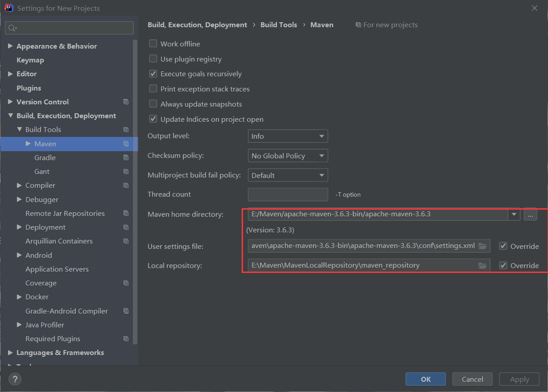Browse Maven home with the ellipsis button
The image size is (548, 392).
point(530,214)
